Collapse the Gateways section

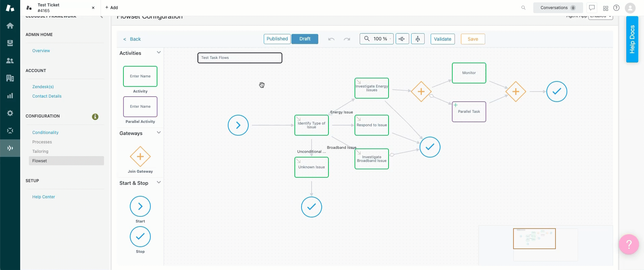pos(159,133)
